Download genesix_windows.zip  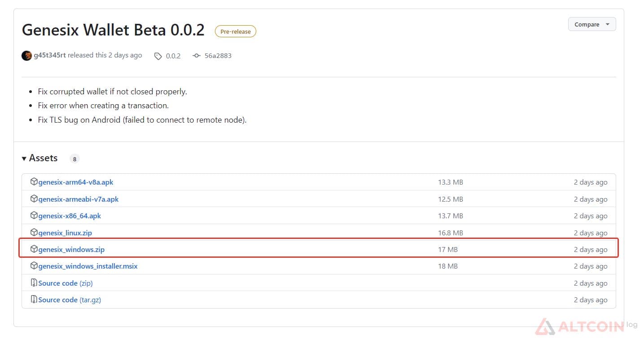click(x=71, y=249)
